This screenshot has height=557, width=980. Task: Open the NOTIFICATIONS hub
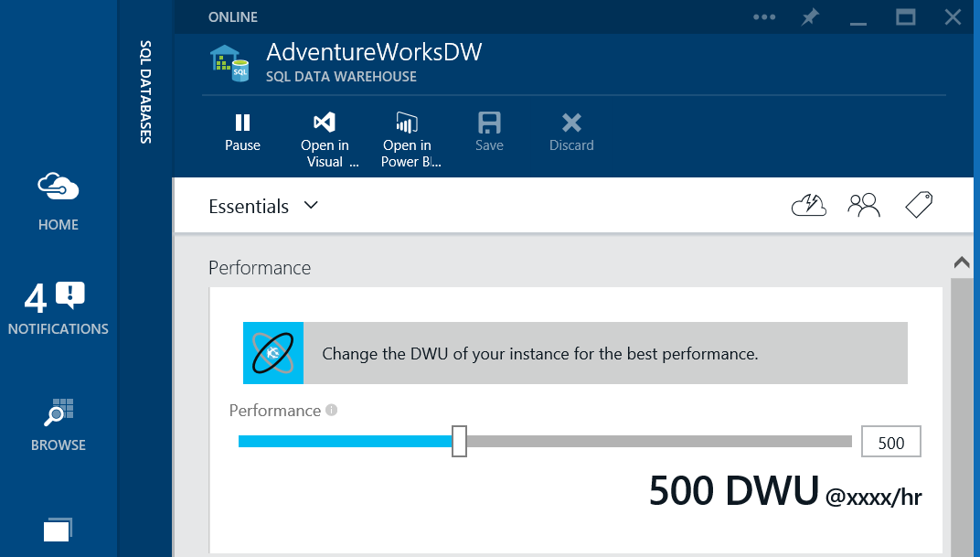tap(58, 308)
